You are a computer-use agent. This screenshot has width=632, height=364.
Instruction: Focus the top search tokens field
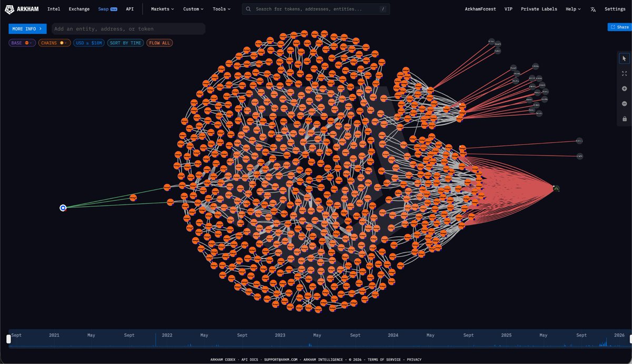(316, 9)
